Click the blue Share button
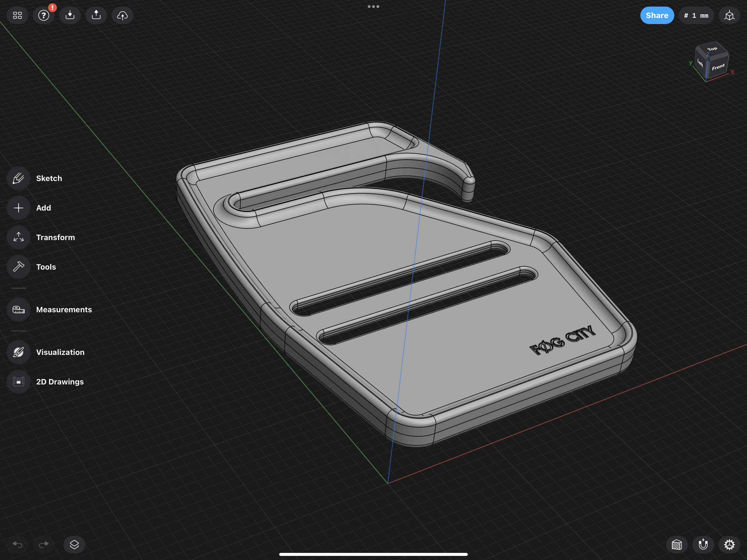This screenshot has height=560, width=747. (657, 16)
